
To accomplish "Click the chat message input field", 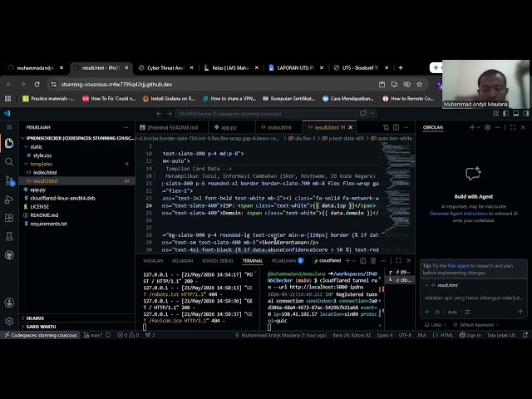I will pyautogui.click(x=474, y=298).
